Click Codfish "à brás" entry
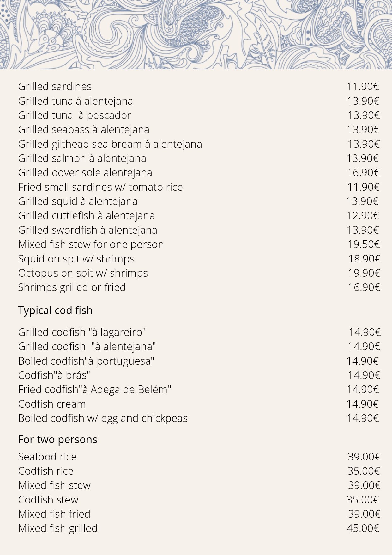 click(x=54, y=375)
